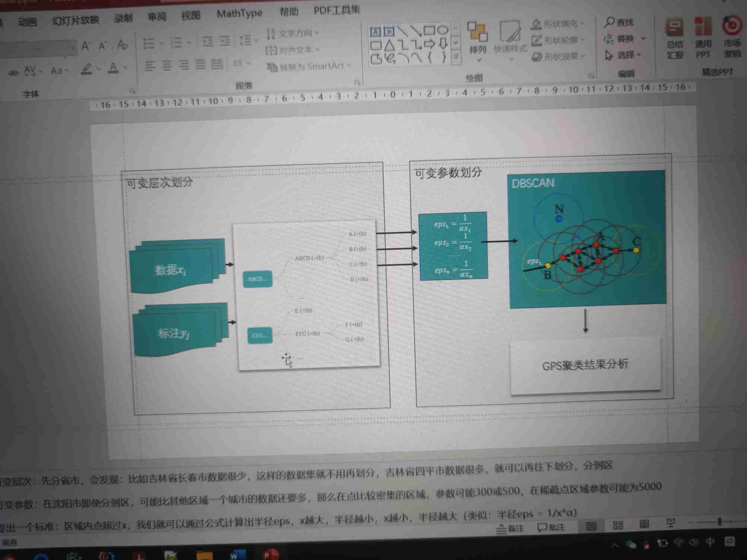Open the 幻灯片放映 slide show tab
747x560 pixels.
click(x=76, y=20)
